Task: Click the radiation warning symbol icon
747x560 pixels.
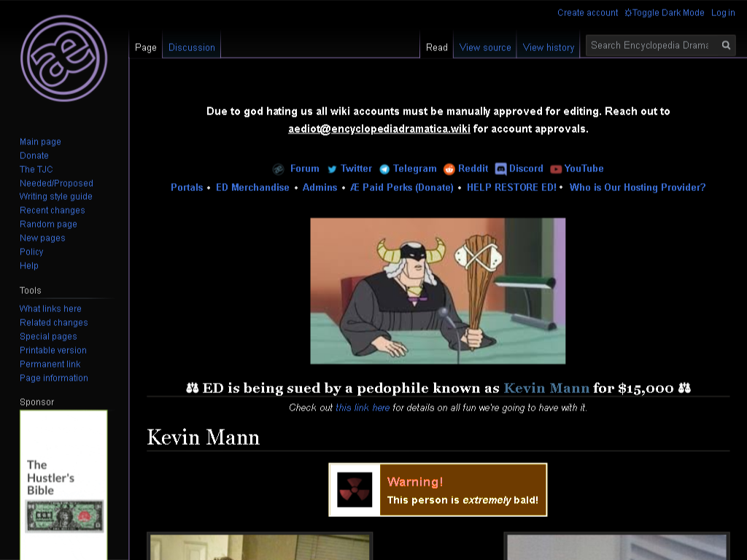Action: [355, 489]
